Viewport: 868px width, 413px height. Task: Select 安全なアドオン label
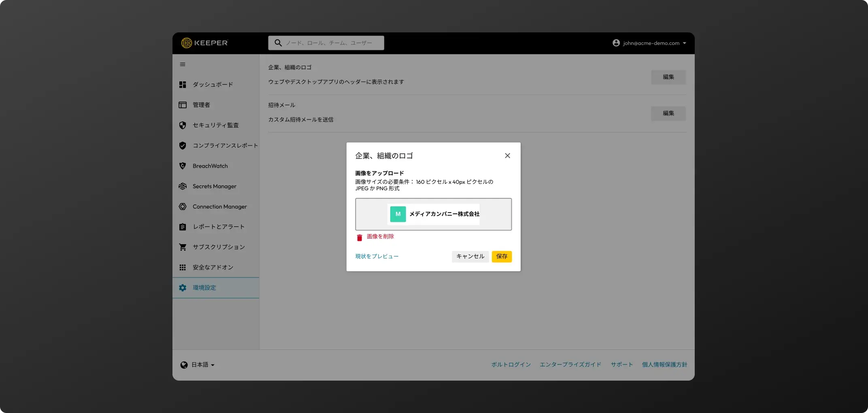[x=213, y=267]
